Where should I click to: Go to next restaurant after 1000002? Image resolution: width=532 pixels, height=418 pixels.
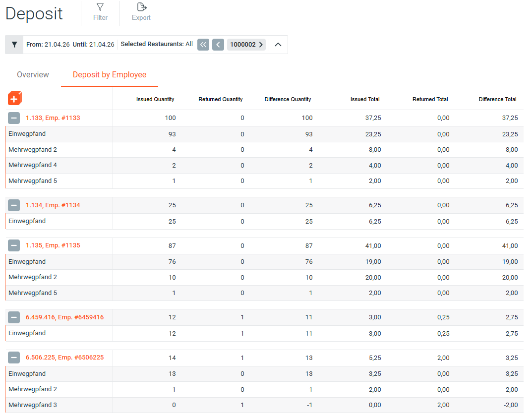pyautogui.click(x=261, y=45)
